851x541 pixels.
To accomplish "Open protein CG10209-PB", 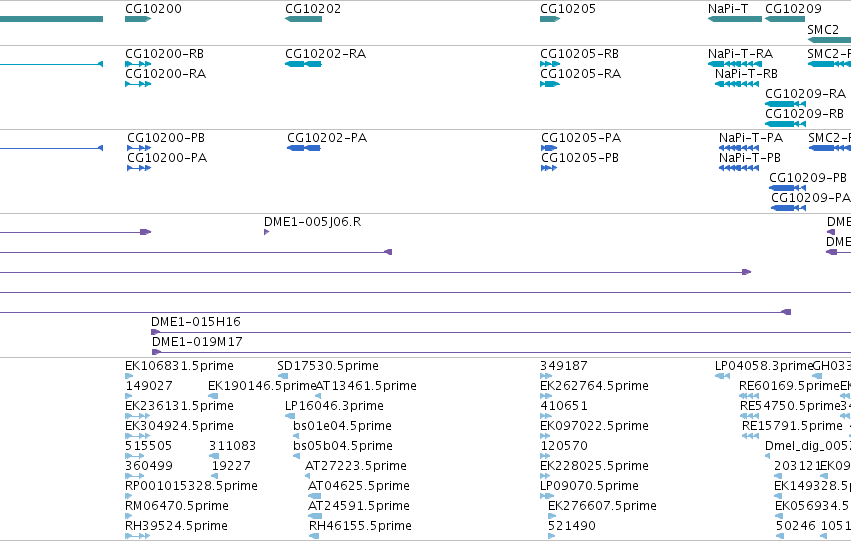I will 808,178.
